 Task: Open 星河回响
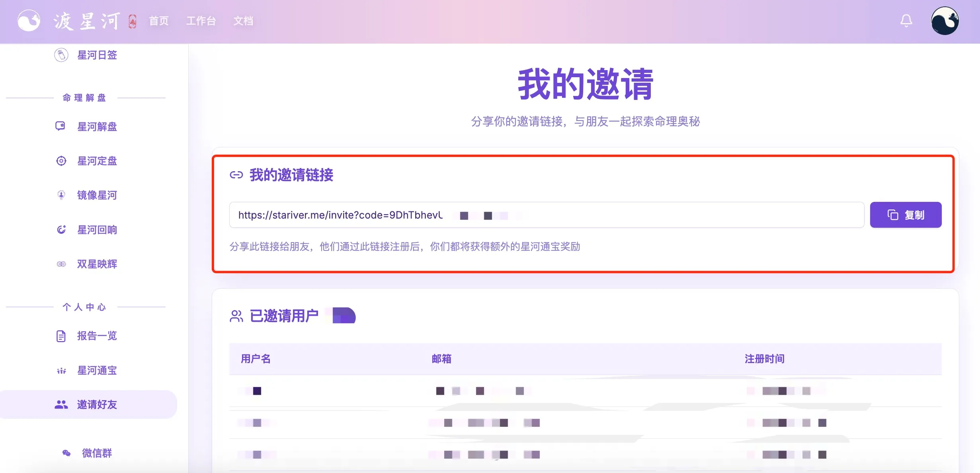[97, 230]
